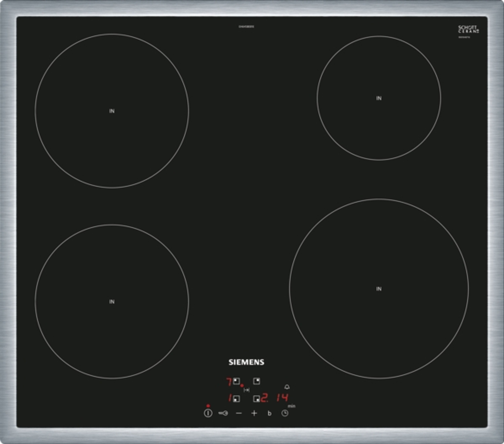The width and height of the screenshot is (504, 444).
Task: Select the rear left zone selector
Action: (237, 381)
